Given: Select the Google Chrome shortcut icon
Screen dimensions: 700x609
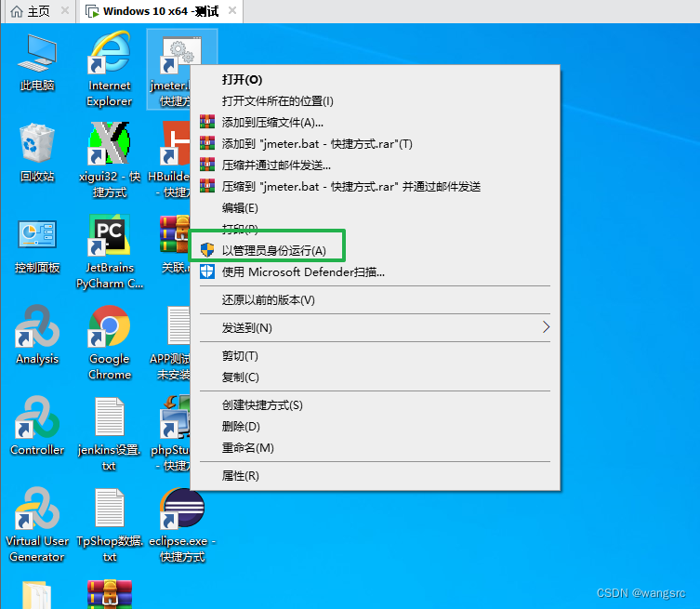Looking at the screenshot, I should pos(110,326).
